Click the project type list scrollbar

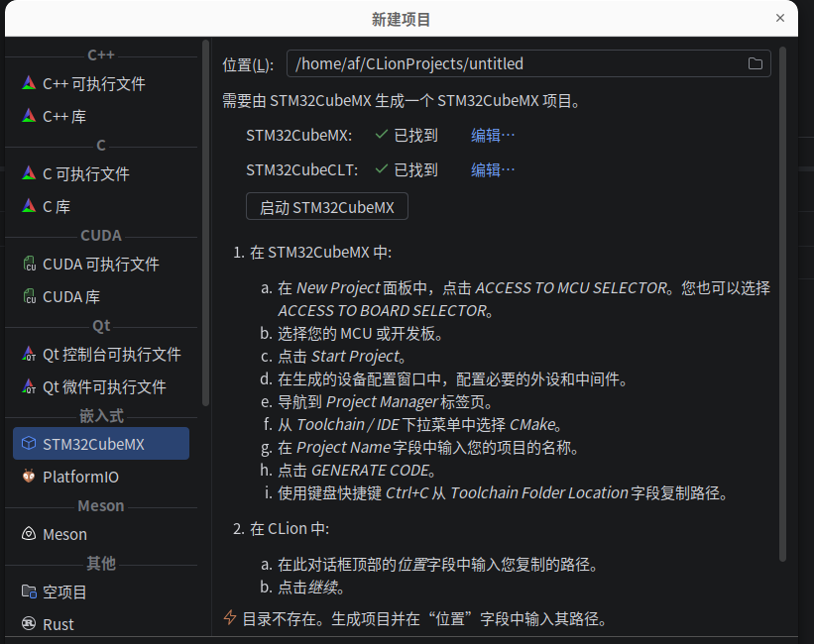coord(205,223)
